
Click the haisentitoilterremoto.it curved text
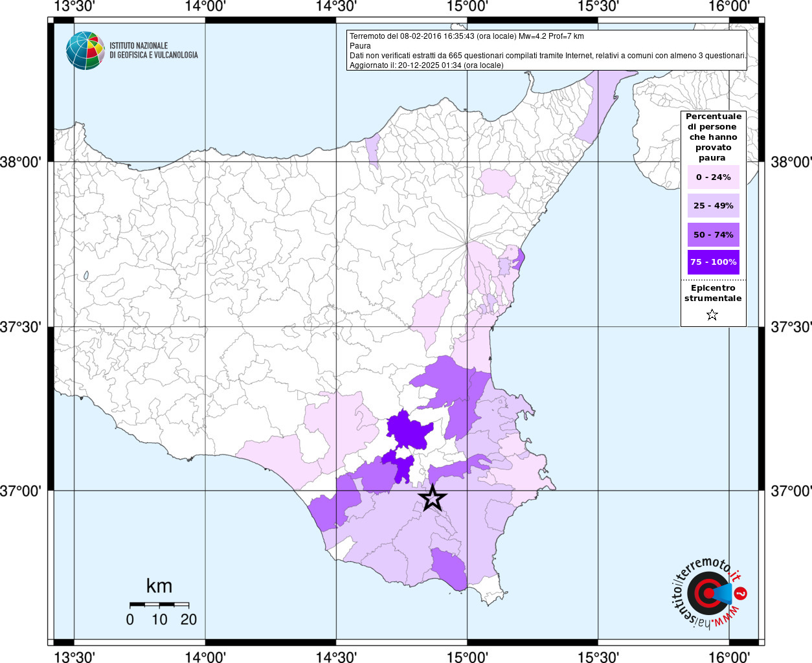point(686,586)
